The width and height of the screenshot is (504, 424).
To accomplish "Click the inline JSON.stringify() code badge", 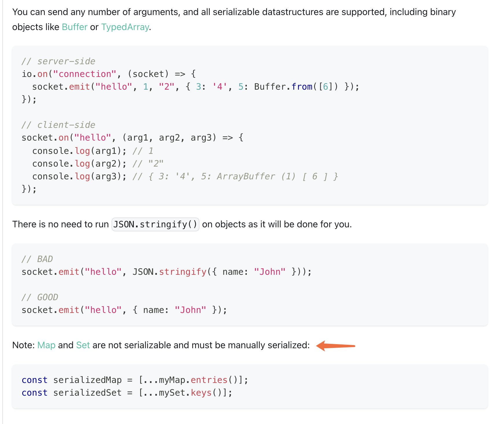I will click(x=155, y=224).
